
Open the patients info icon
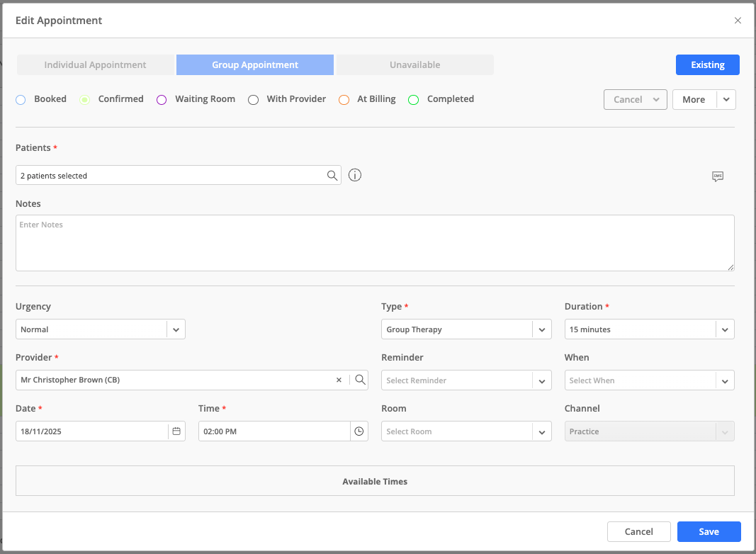(355, 176)
